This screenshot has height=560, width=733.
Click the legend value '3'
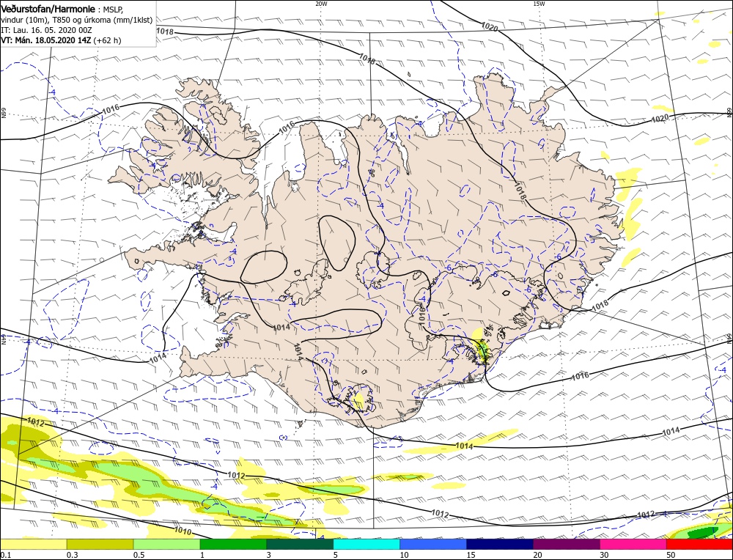coord(268,555)
